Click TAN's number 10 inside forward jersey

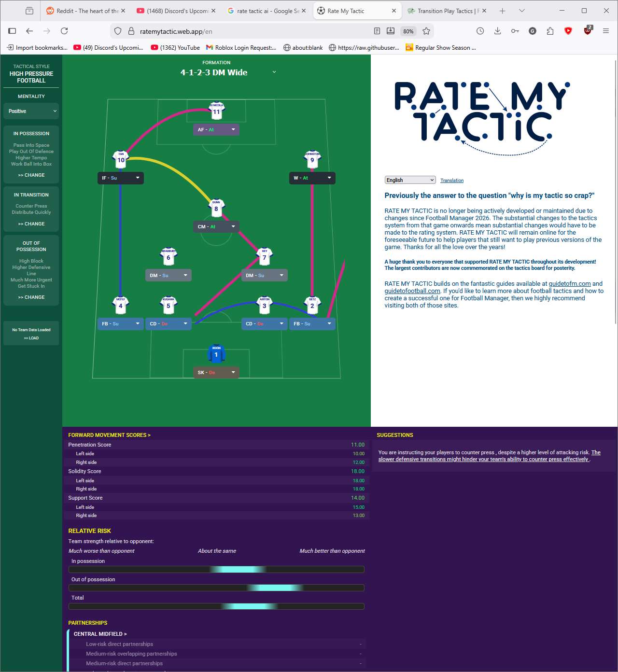(x=120, y=160)
